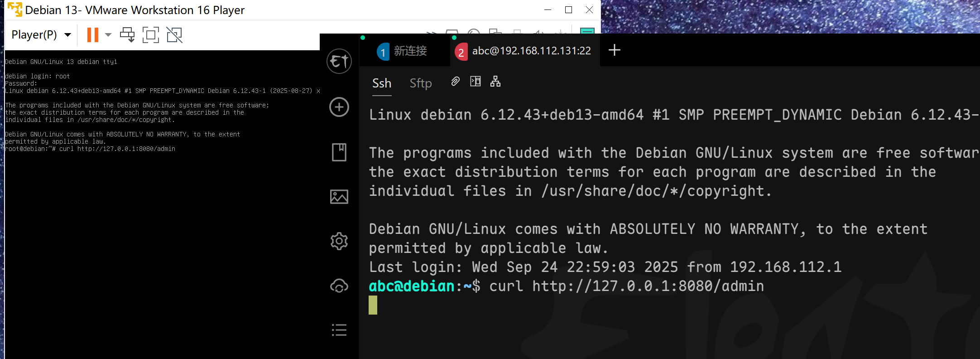
Task: Switch to the Sftp view
Action: [421, 83]
